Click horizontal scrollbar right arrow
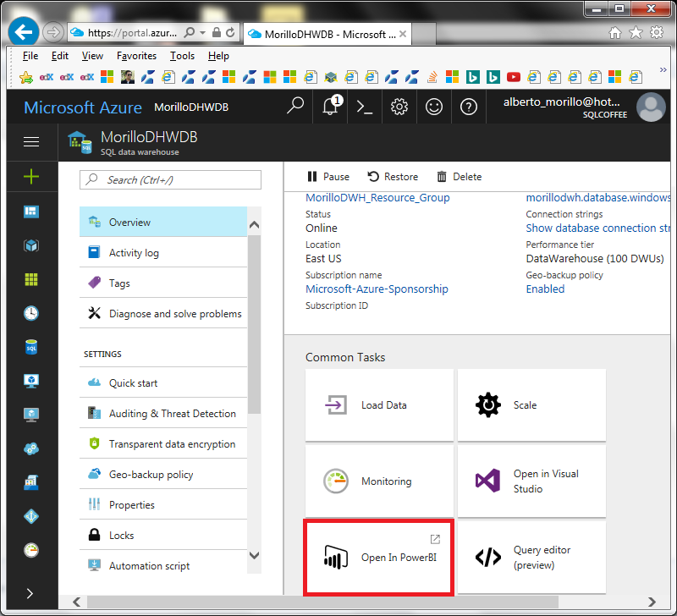677x616 pixels. click(652, 602)
